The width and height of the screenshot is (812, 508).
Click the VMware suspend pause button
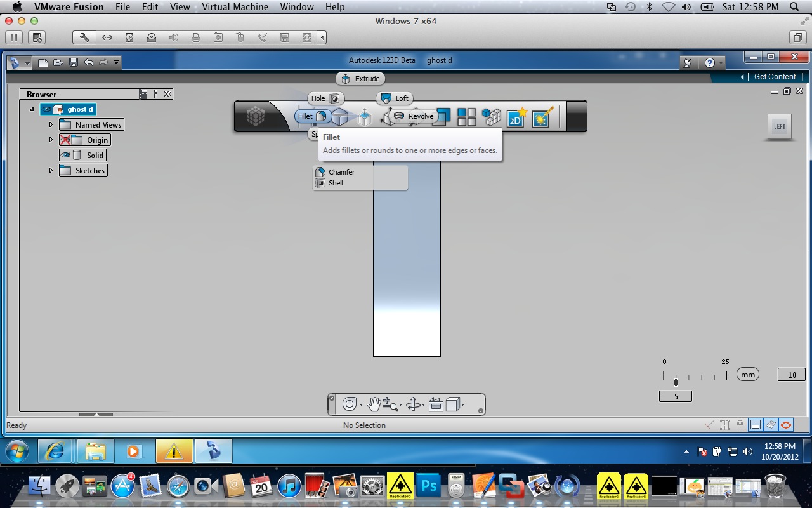coord(15,37)
